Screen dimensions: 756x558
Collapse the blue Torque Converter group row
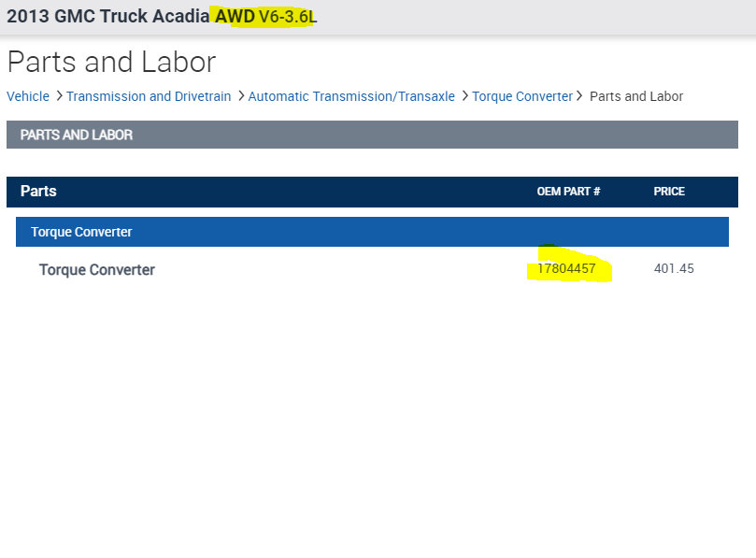pos(372,232)
